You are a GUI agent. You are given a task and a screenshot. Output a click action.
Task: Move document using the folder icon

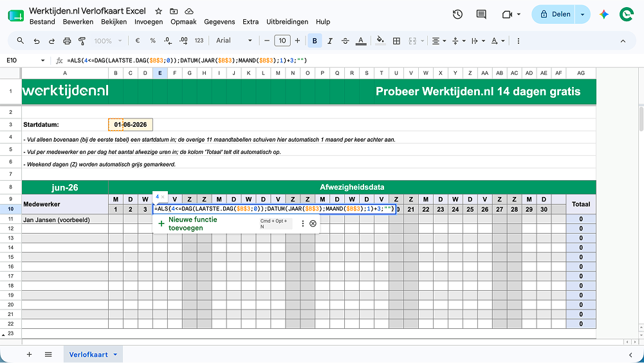click(x=174, y=11)
